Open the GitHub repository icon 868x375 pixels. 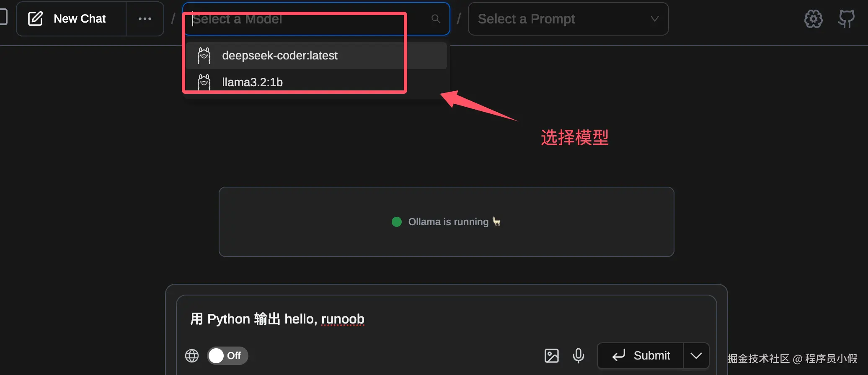pyautogui.click(x=846, y=19)
